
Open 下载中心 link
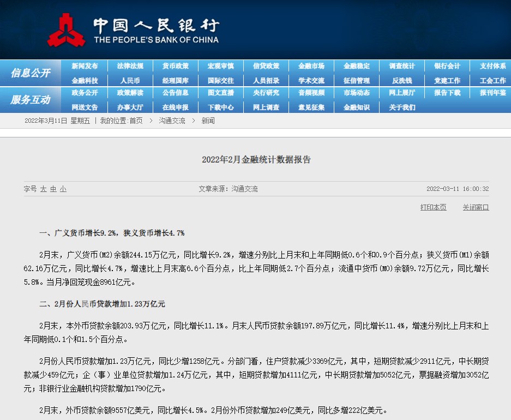coord(221,107)
